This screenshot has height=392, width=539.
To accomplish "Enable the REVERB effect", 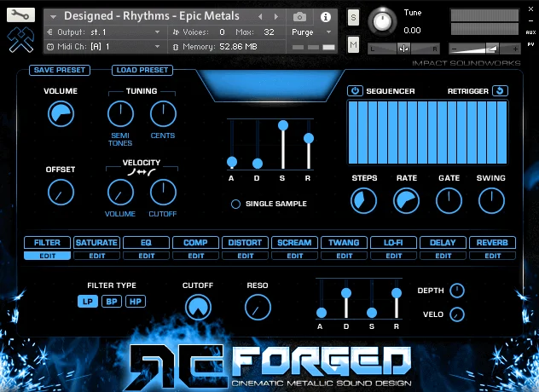I will click(x=493, y=243).
